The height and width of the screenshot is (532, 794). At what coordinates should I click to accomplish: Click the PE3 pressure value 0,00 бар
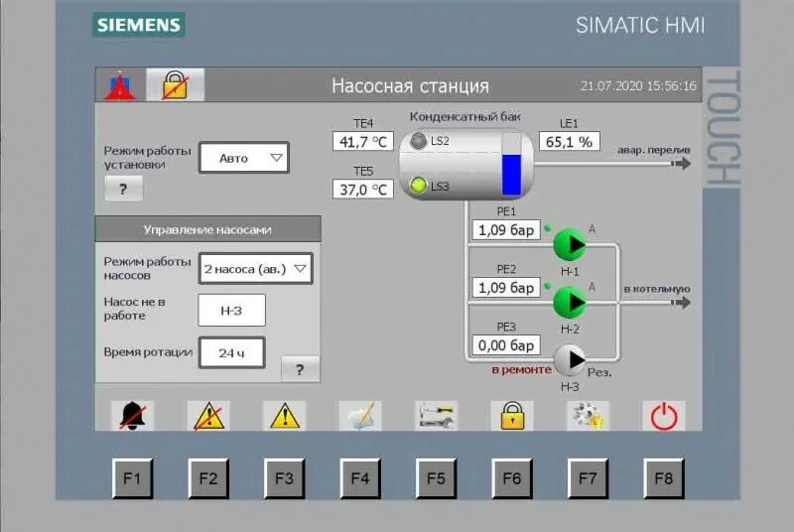(506, 345)
